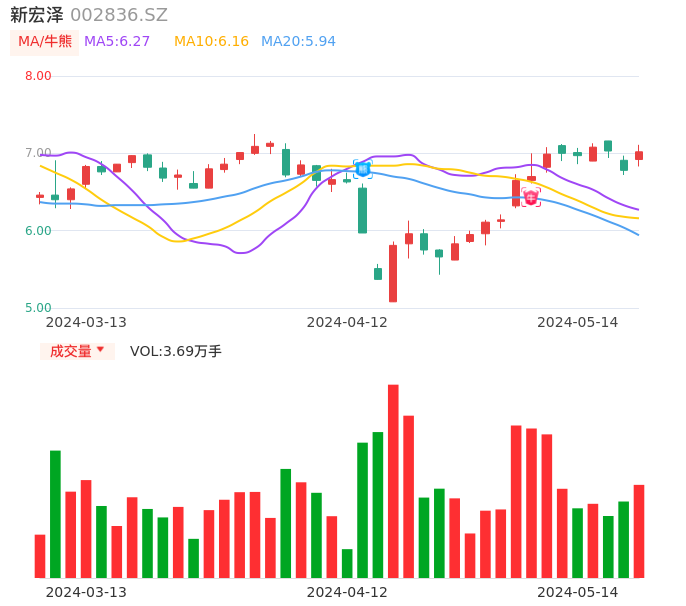The image size is (686, 606).
Task: Click the shortest green volume bar near 2024-04-12
Action: pos(347,563)
